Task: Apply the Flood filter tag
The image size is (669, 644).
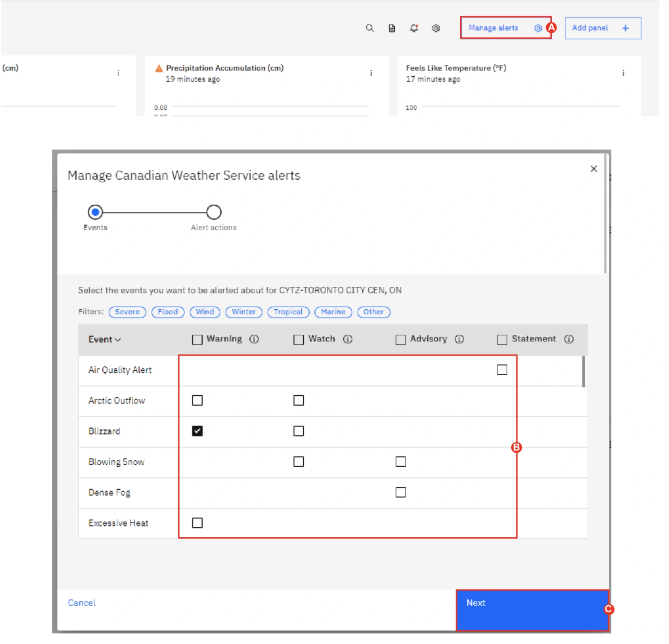Action: [168, 312]
